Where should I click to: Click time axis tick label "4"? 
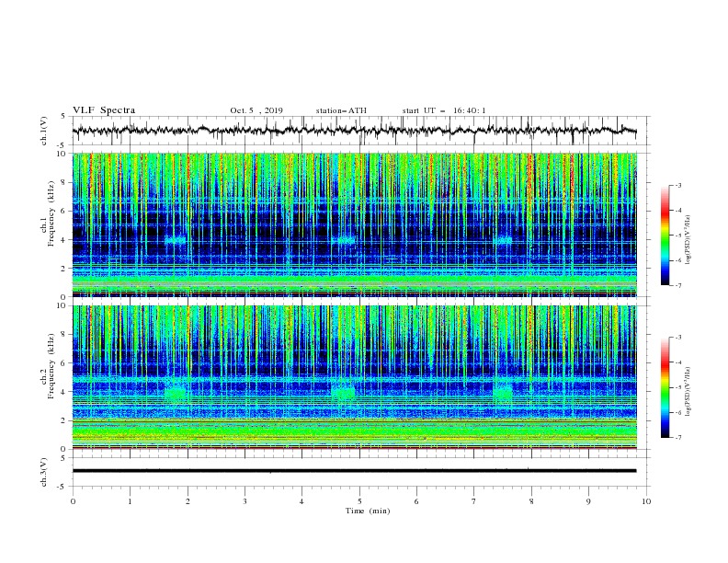[x=301, y=501]
